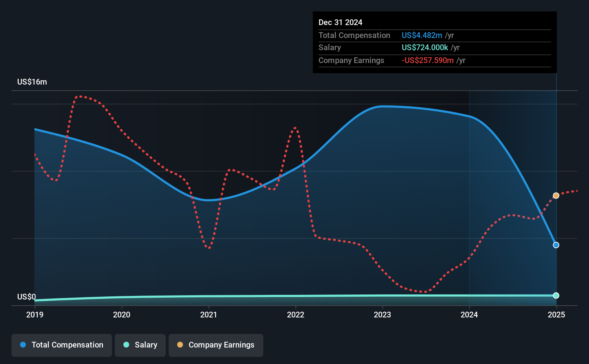Click the 2024 x-axis label
Viewport: 589px width, 364px height.
click(469, 315)
